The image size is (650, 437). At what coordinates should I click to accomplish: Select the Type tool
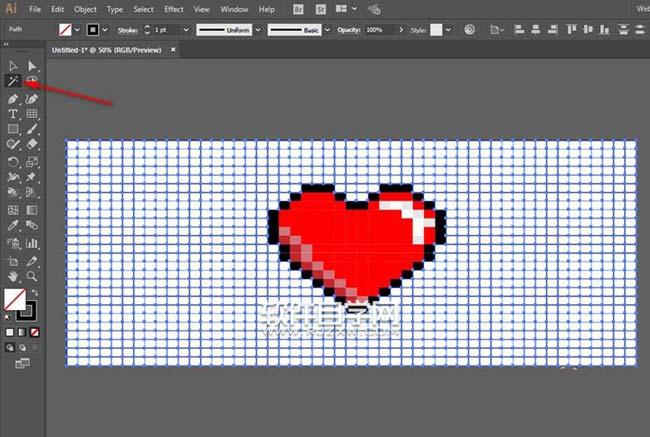pos(13,114)
